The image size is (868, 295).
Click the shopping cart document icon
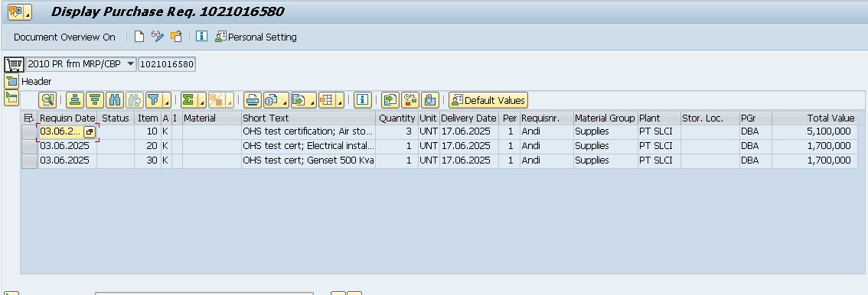(x=15, y=64)
